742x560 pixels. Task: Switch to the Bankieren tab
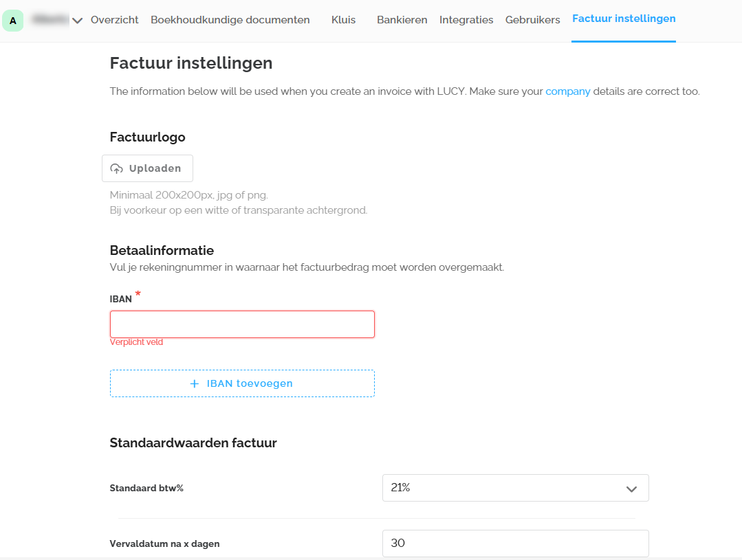click(x=402, y=20)
